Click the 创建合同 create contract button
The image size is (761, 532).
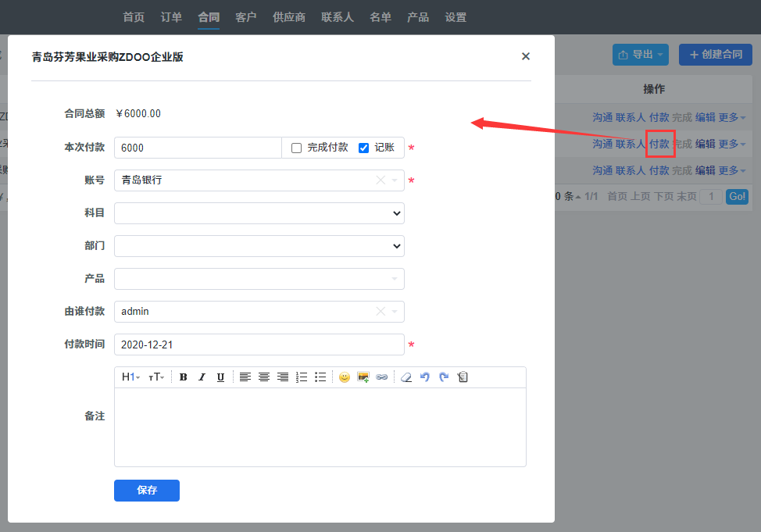[716, 55]
